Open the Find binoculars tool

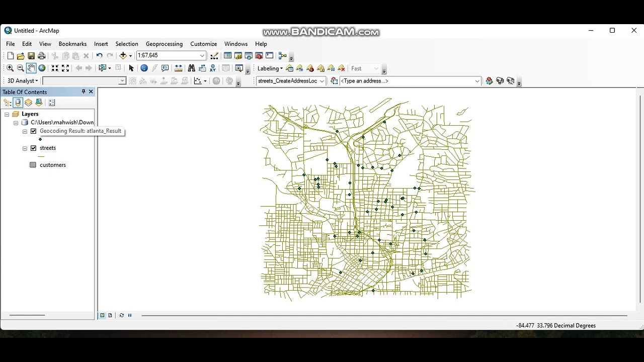click(191, 68)
